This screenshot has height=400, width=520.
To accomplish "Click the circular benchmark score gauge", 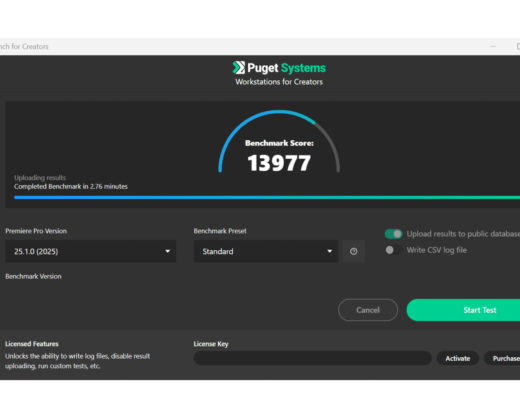I will click(279, 142).
